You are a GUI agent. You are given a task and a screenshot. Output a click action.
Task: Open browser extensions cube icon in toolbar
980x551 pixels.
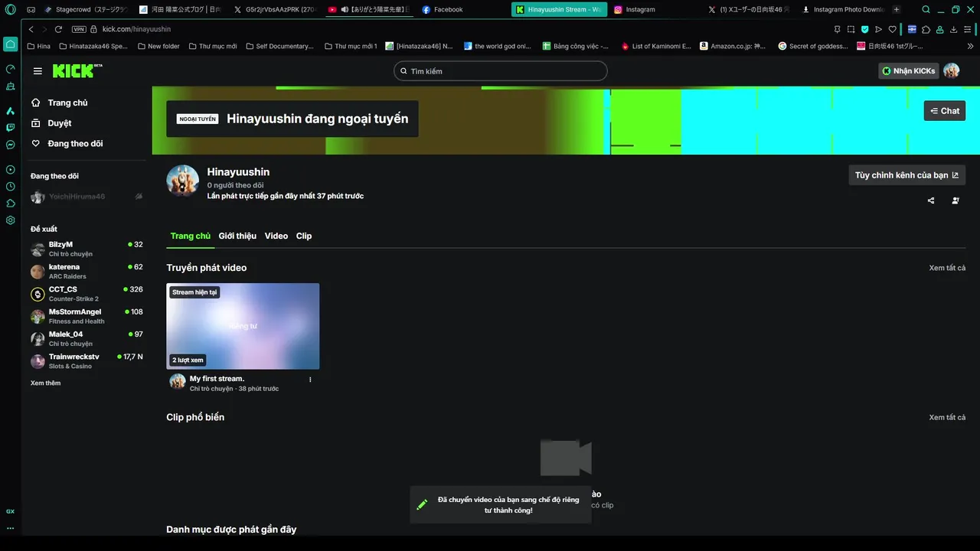[x=926, y=29]
